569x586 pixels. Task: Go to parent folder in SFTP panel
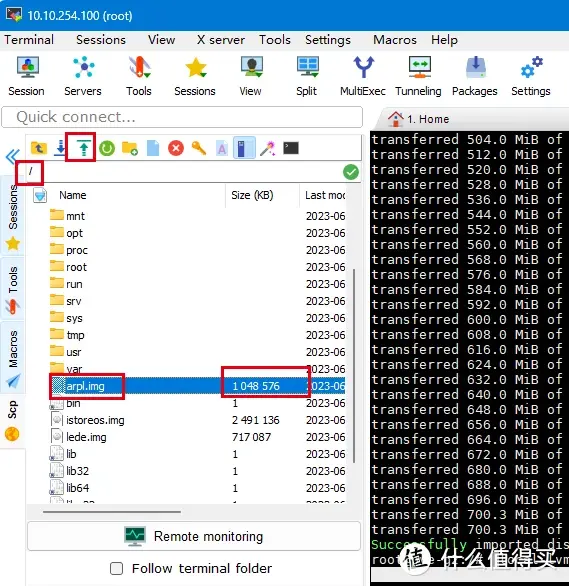pyautogui.click(x=39, y=148)
